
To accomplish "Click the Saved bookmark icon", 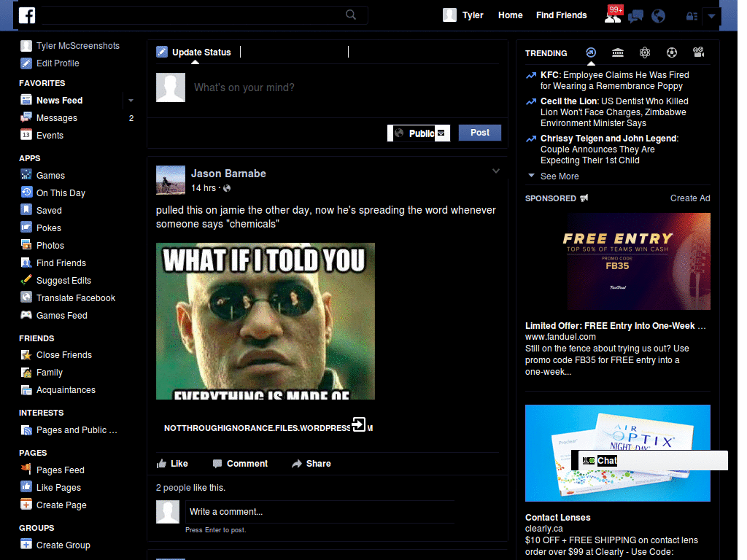I will click(x=26, y=210).
